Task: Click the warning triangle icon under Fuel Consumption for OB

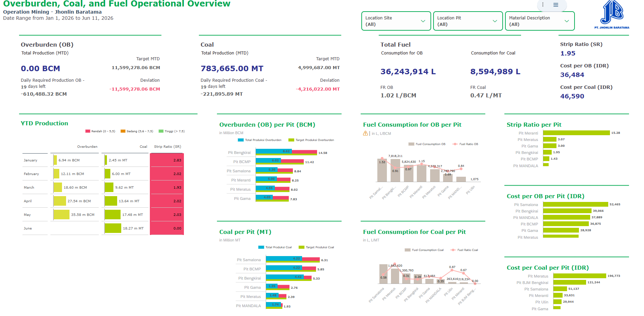Action: point(365,133)
